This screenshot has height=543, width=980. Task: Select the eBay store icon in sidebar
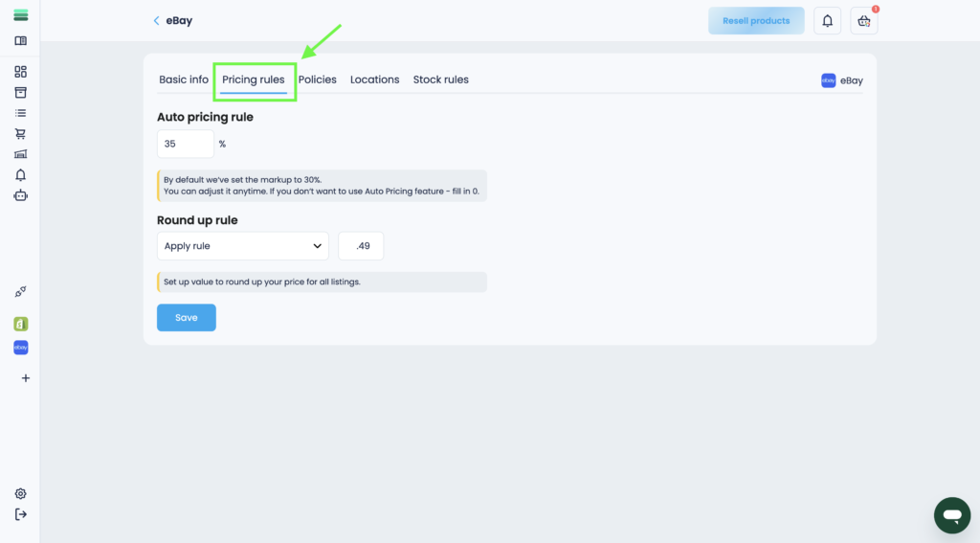tap(20, 348)
